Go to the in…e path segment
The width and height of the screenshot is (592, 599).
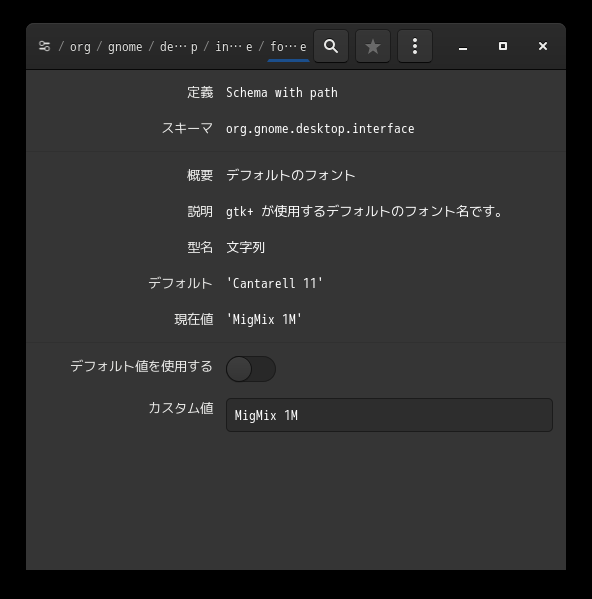click(234, 47)
